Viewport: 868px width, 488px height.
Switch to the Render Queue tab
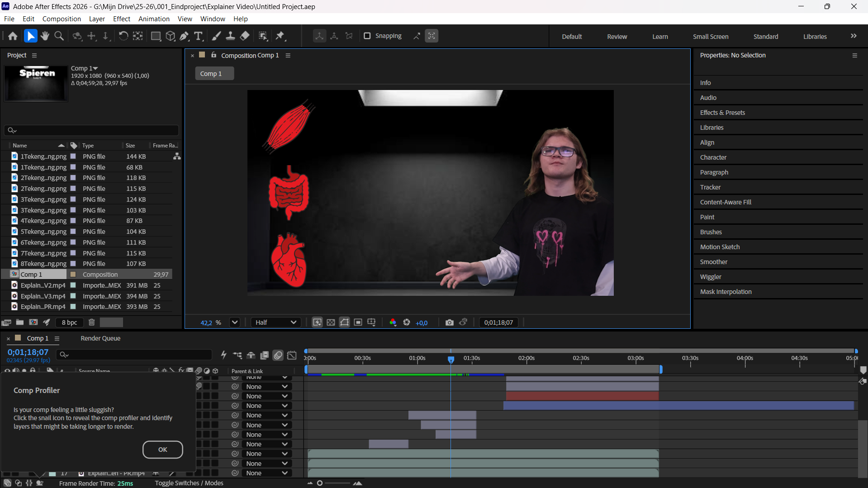(100, 339)
